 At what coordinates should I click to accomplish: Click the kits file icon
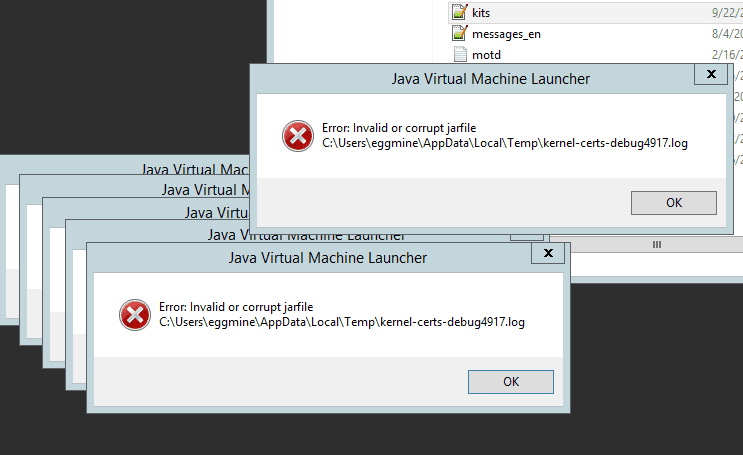460,12
